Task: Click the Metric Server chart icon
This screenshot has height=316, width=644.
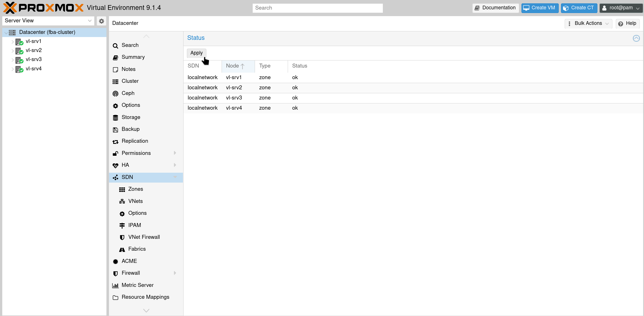Action: 115,285
